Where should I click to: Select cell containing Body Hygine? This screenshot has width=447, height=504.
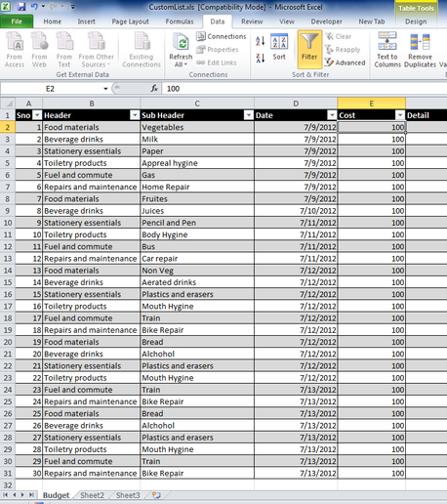point(197,234)
